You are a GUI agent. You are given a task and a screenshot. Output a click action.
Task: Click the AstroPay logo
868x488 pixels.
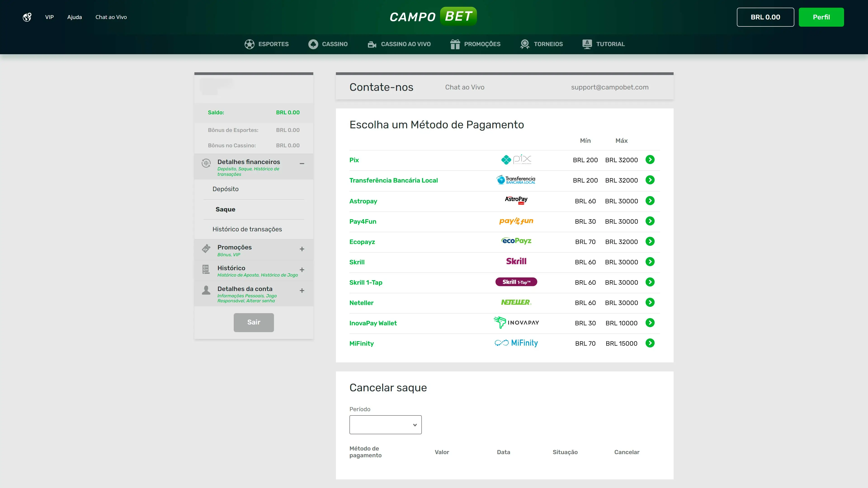tap(516, 200)
